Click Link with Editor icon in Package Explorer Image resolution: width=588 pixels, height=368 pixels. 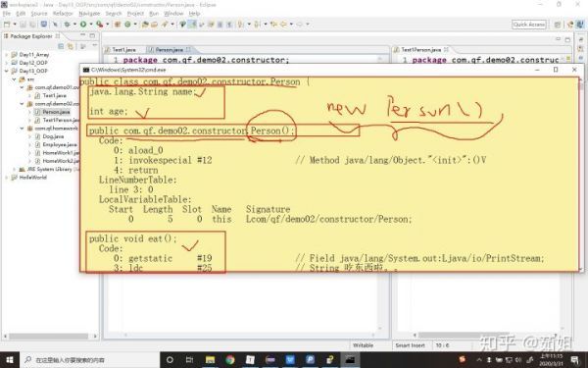(x=71, y=46)
